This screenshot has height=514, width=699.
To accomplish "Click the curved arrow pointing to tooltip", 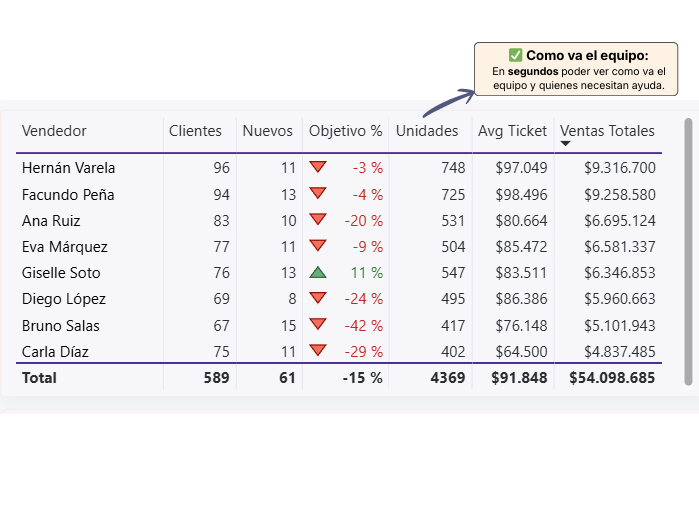I will (447, 101).
